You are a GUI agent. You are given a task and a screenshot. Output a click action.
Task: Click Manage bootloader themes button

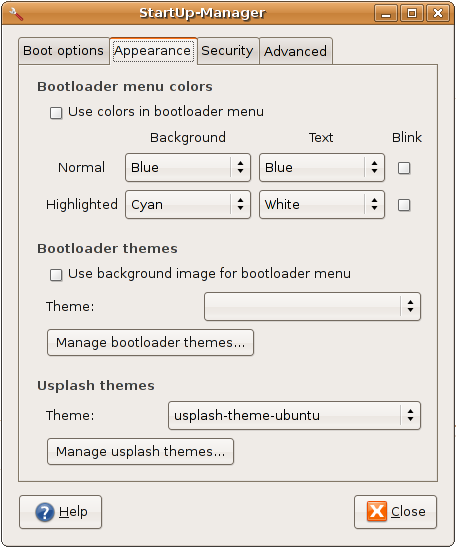[151, 342]
